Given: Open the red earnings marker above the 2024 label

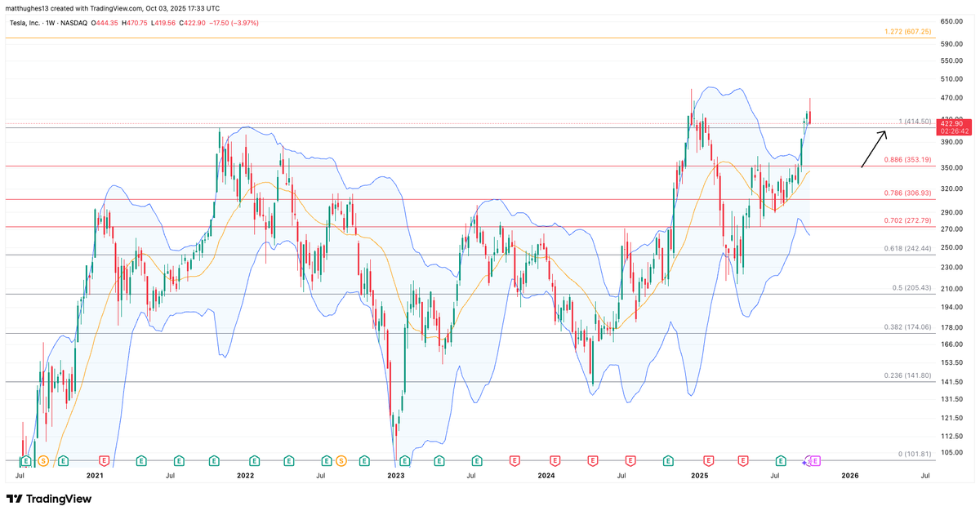Looking at the screenshot, I should [555, 461].
